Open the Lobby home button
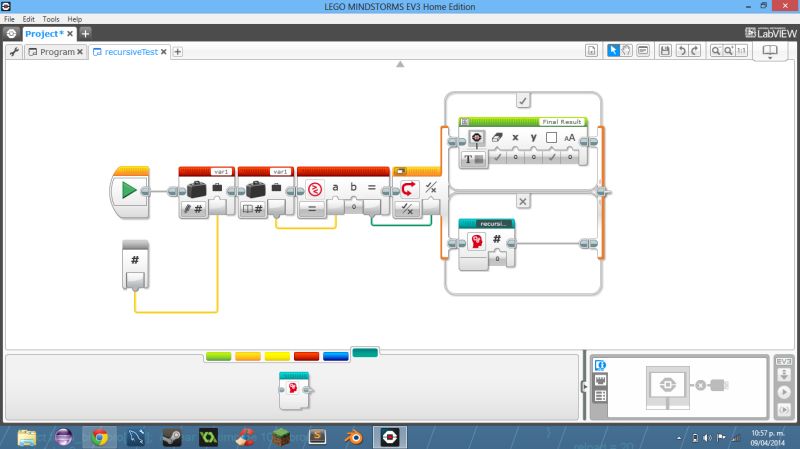Screen dimensions: 800x449 pos(11,34)
